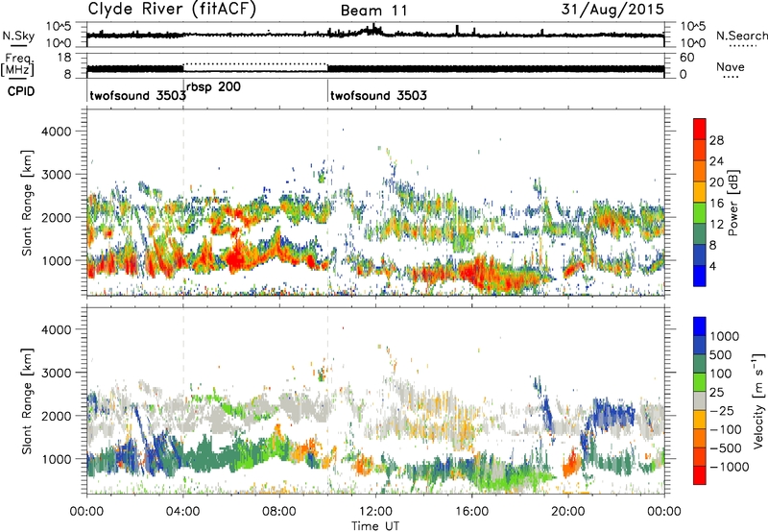768x532 pixels.
Task: Click the blue 1000 end of Velocity colorbar
Action: (x=700, y=326)
